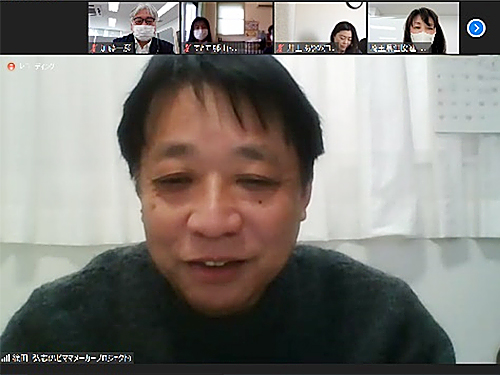The height and width of the screenshot is (375, 500).
Task: Click the partial circle above third thumbnail
Action: 354,4
